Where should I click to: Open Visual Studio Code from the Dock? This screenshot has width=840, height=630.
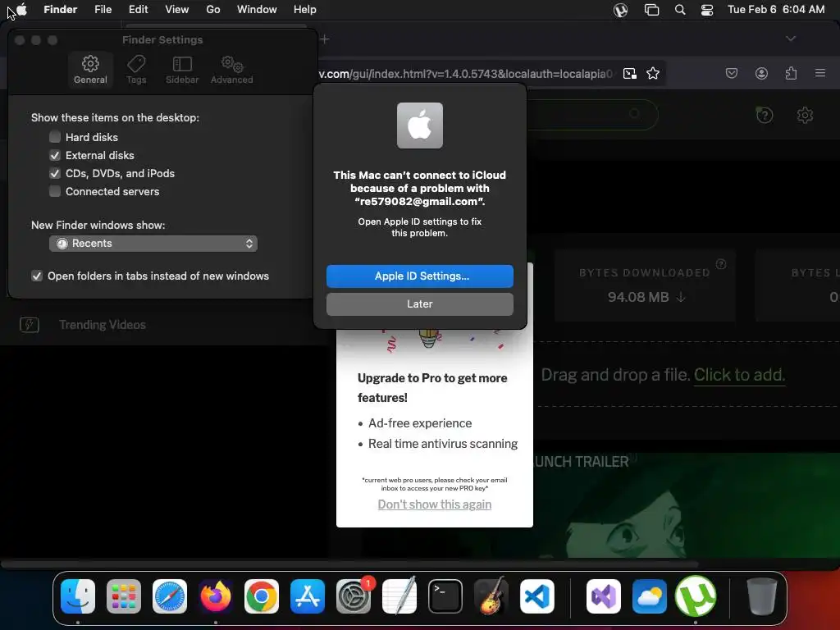click(x=536, y=596)
